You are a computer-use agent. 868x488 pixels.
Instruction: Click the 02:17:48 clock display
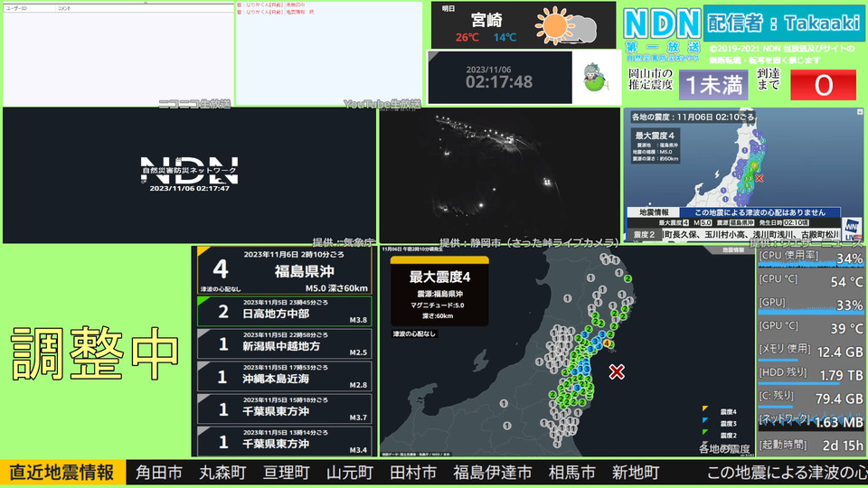499,82
